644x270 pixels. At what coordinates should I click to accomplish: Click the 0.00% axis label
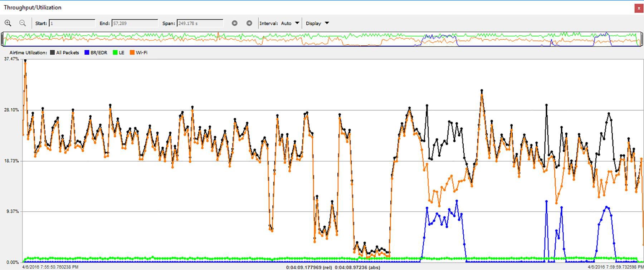click(x=12, y=262)
